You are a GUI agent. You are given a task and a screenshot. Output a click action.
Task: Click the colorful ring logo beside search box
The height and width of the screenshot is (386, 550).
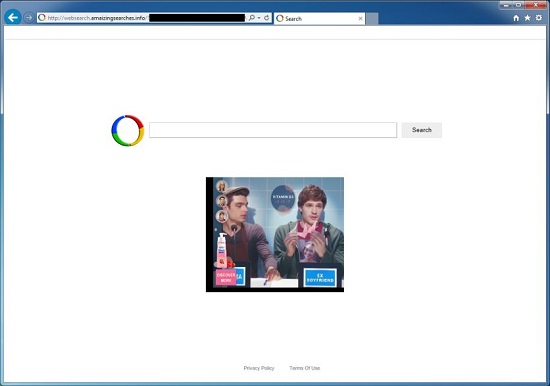tap(128, 131)
